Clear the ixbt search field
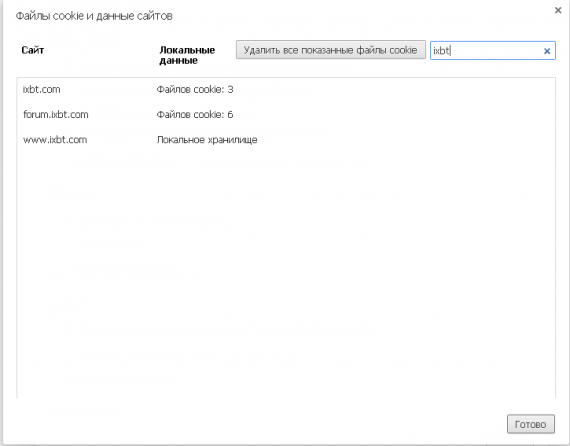The image size is (570, 446). [546, 51]
